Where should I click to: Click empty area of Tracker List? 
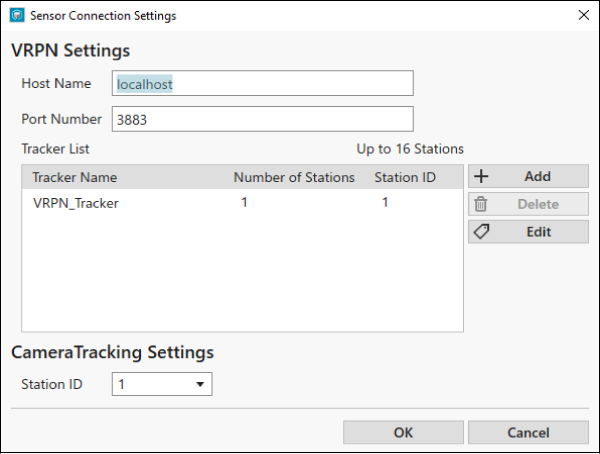242,274
